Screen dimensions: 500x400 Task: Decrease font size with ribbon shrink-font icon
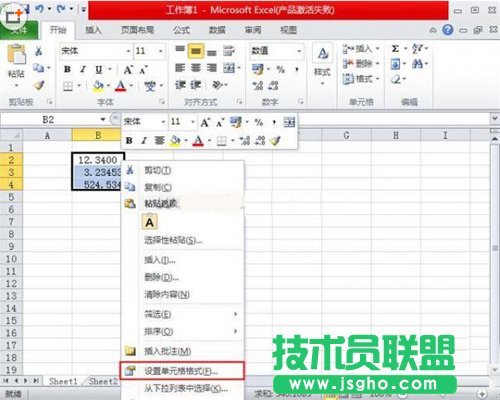[x=143, y=70]
